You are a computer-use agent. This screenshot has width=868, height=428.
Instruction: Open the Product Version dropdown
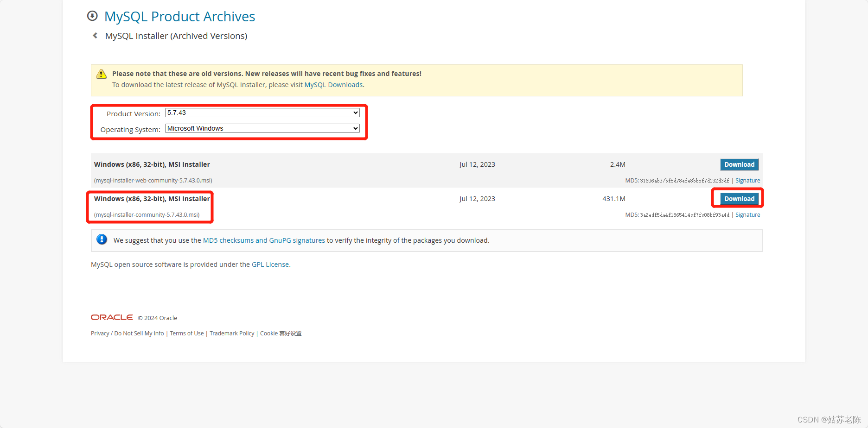pos(262,113)
